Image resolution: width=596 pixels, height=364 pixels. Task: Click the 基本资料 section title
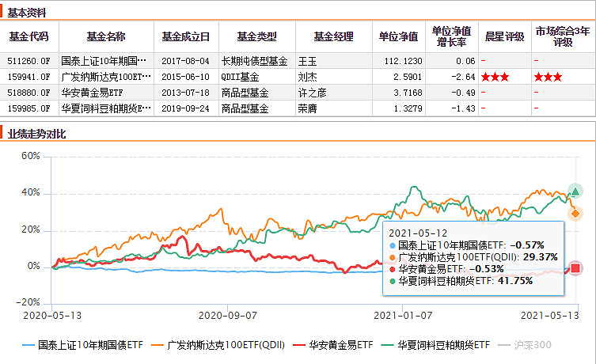tap(27, 13)
